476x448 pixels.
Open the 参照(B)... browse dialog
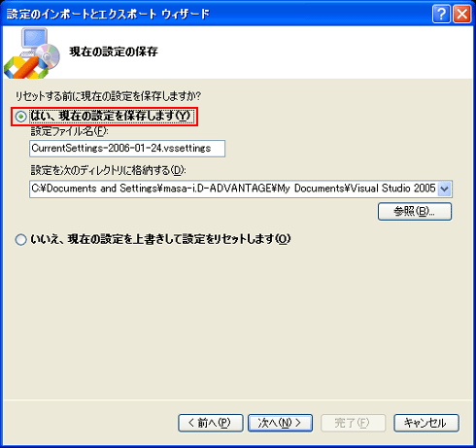pyautogui.click(x=415, y=212)
